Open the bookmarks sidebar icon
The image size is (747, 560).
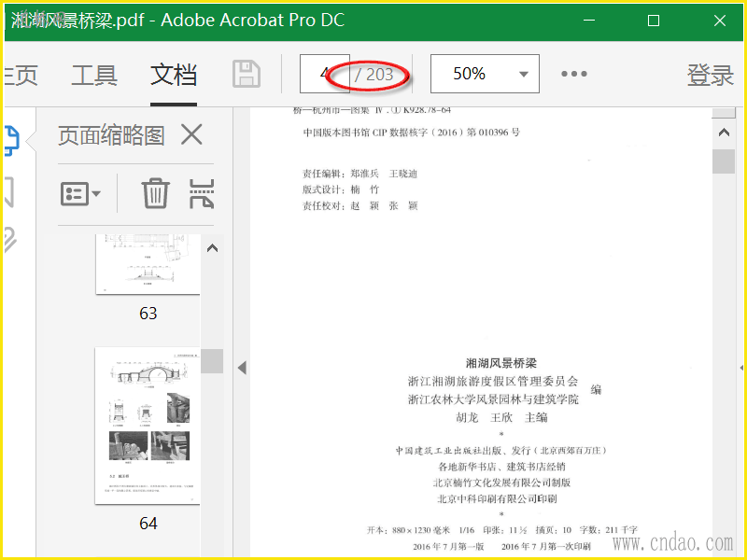[9, 191]
